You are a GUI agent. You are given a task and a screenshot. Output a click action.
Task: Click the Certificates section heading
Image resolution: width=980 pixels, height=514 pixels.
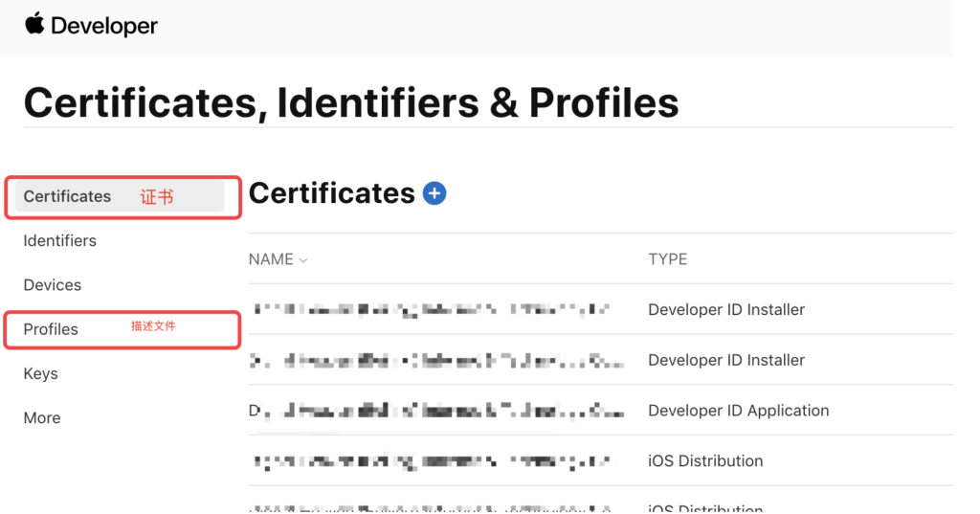click(332, 193)
